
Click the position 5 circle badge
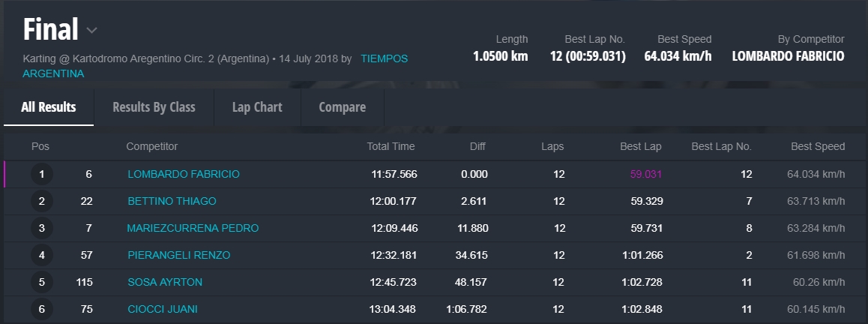(x=42, y=283)
